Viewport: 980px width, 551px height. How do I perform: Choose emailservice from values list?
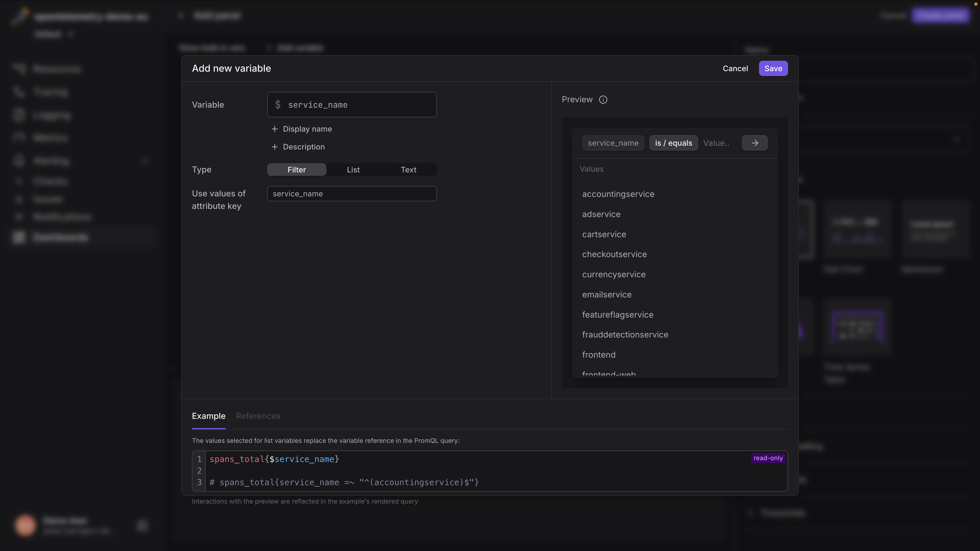[x=607, y=294]
